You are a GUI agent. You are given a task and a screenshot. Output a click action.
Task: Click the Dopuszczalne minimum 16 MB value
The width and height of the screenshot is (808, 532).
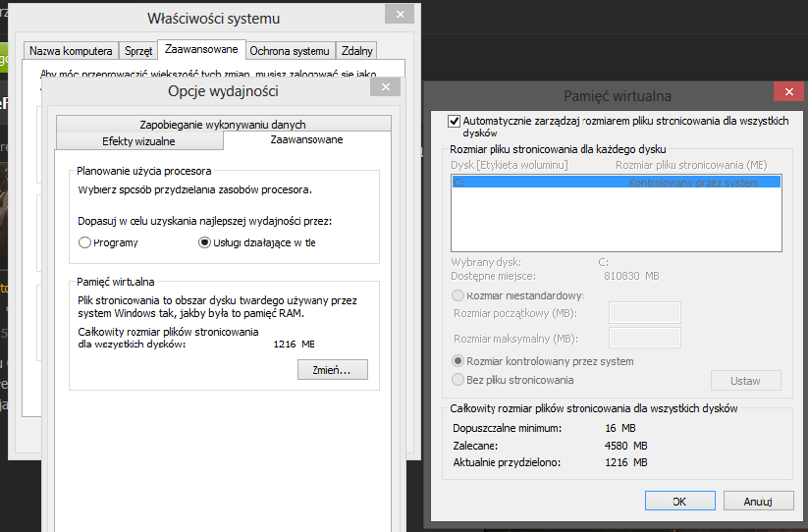tap(620, 428)
